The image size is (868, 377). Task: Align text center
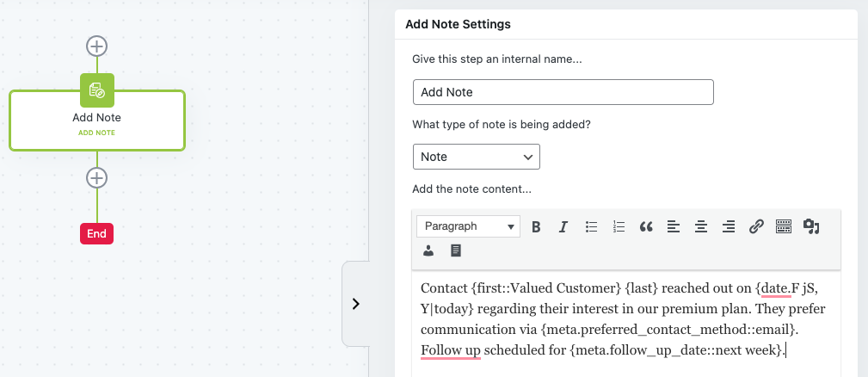pyautogui.click(x=701, y=226)
